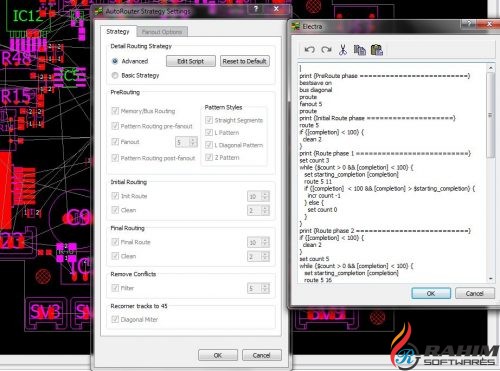Toggle the Fanout checkbox
Screen dimensions: 500x371
coord(115,142)
